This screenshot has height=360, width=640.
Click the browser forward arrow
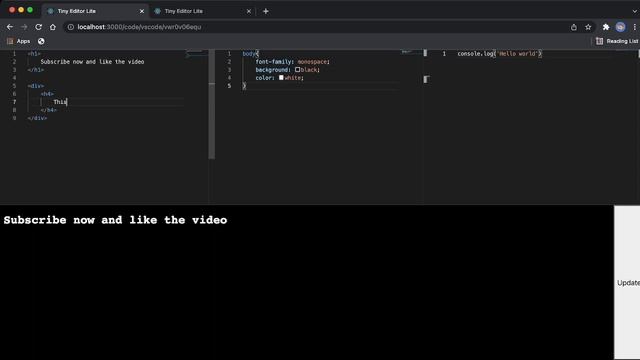(24, 27)
